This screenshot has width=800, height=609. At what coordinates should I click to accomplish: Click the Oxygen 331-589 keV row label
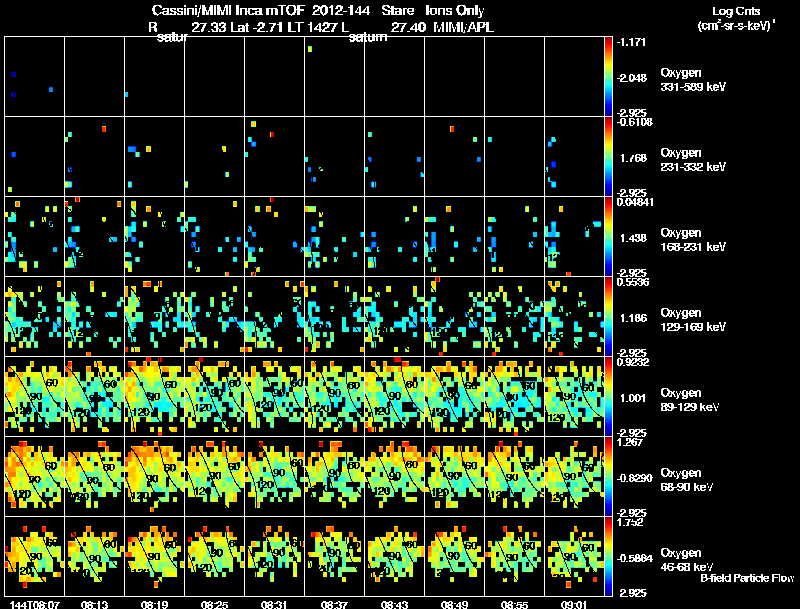[x=693, y=80]
